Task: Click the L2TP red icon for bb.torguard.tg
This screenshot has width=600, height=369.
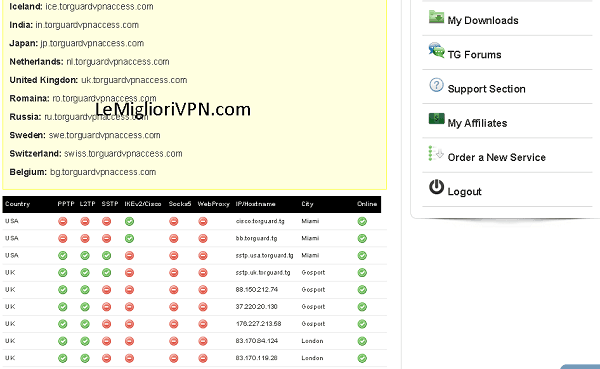Action: coord(85,238)
